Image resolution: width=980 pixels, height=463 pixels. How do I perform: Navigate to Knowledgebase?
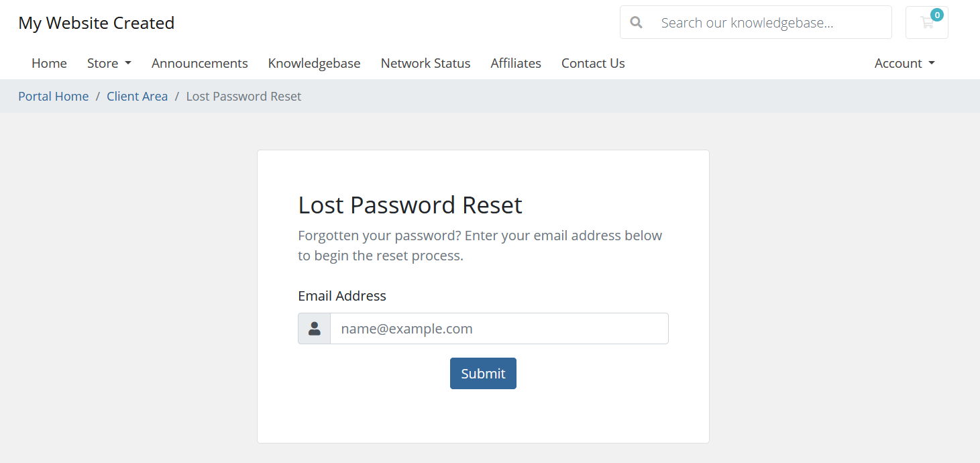pyautogui.click(x=314, y=63)
